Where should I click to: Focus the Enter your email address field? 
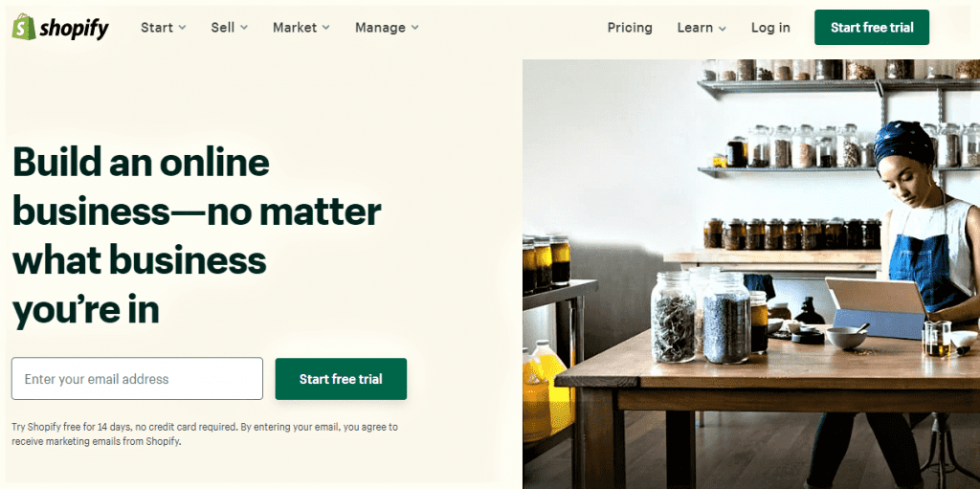(137, 378)
